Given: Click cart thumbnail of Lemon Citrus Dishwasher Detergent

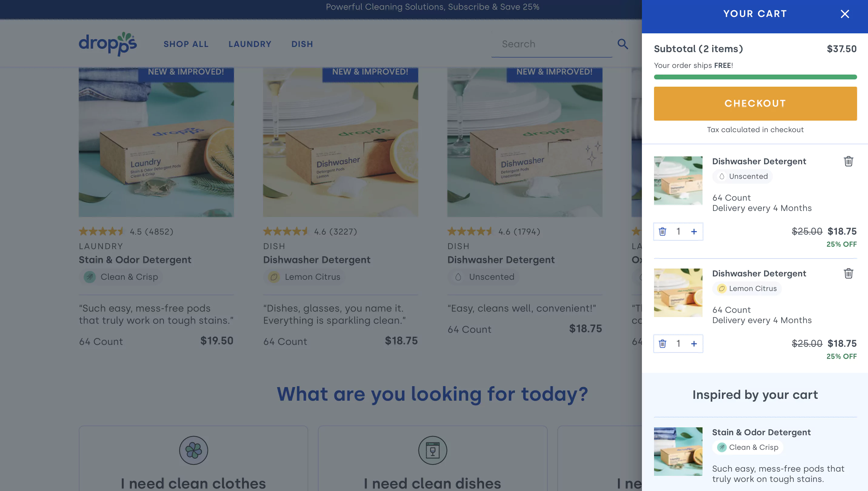Looking at the screenshot, I should [678, 293].
